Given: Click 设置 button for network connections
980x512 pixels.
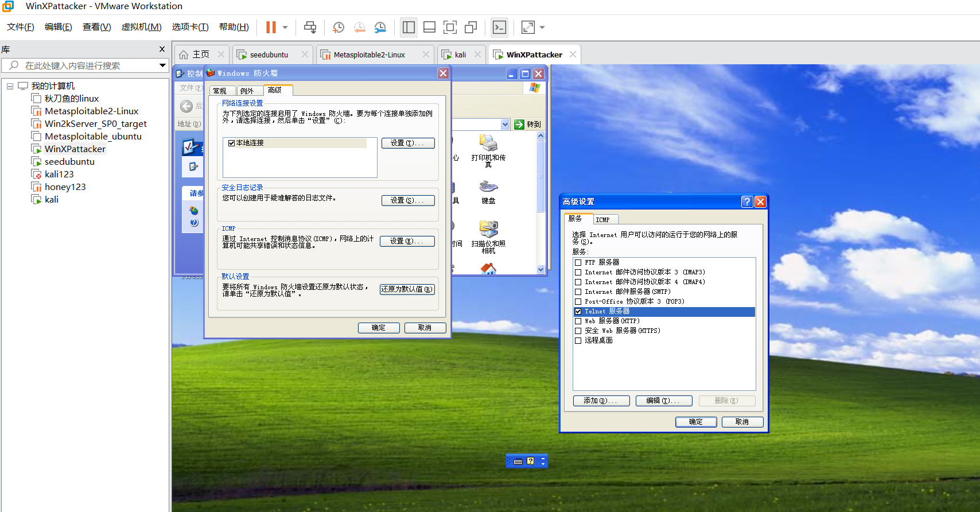Looking at the screenshot, I should coord(408,143).
